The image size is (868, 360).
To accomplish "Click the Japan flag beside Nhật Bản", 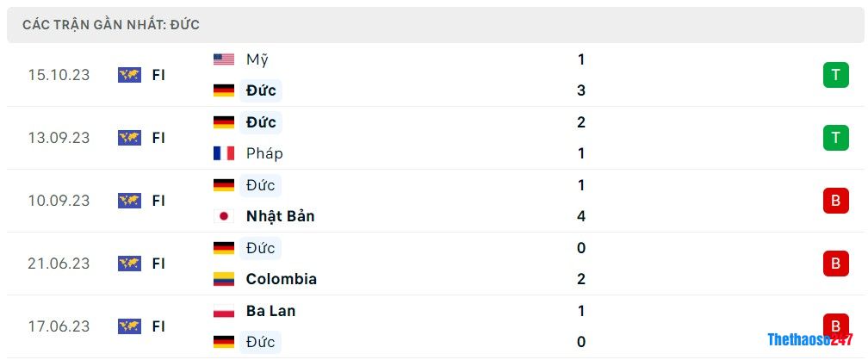I will [x=224, y=216].
